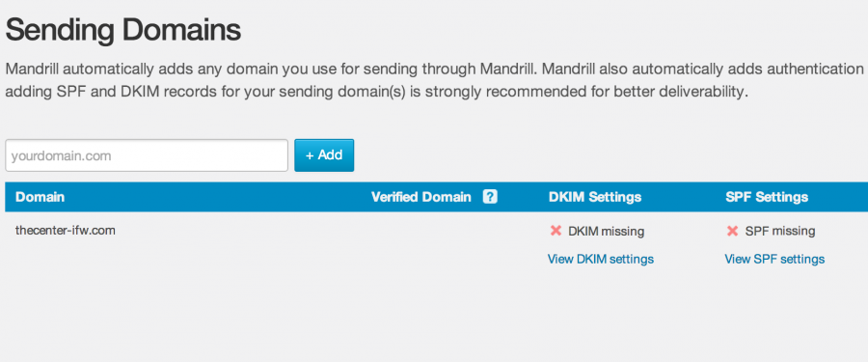Click the DKIM missing status text

pyautogui.click(x=607, y=231)
